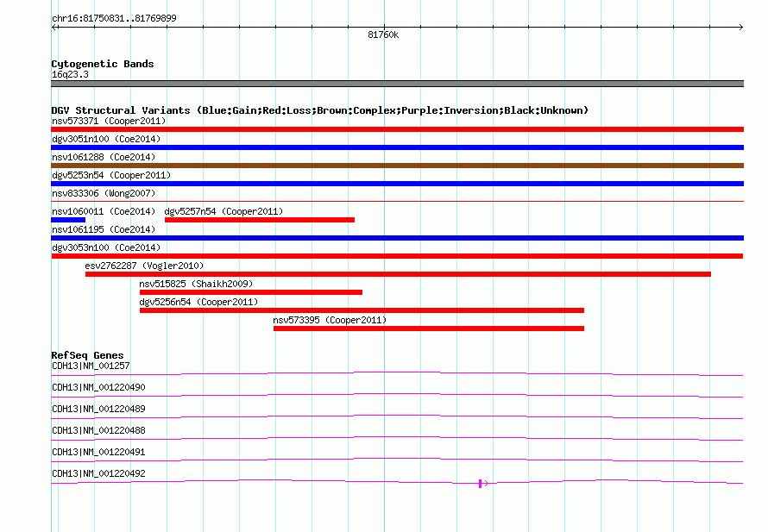Open variant label dgv5256n54 (Cooper2011)
The image size is (768, 532).
[198, 302]
